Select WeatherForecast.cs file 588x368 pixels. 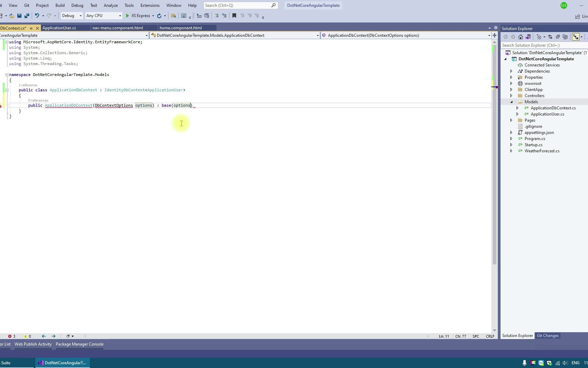pos(542,151)
